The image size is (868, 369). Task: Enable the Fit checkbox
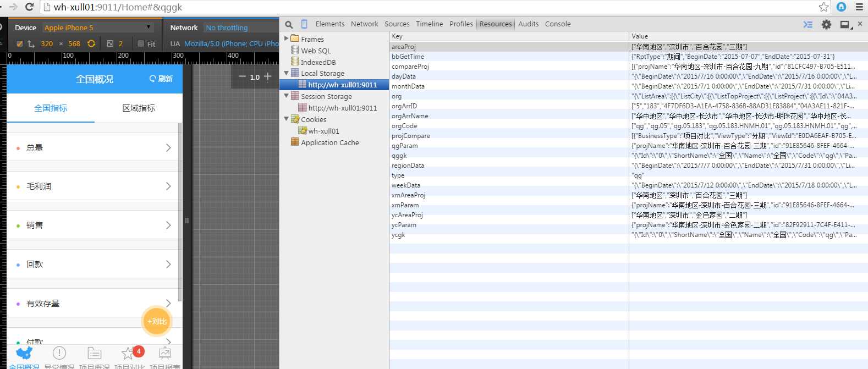[141, 43]
